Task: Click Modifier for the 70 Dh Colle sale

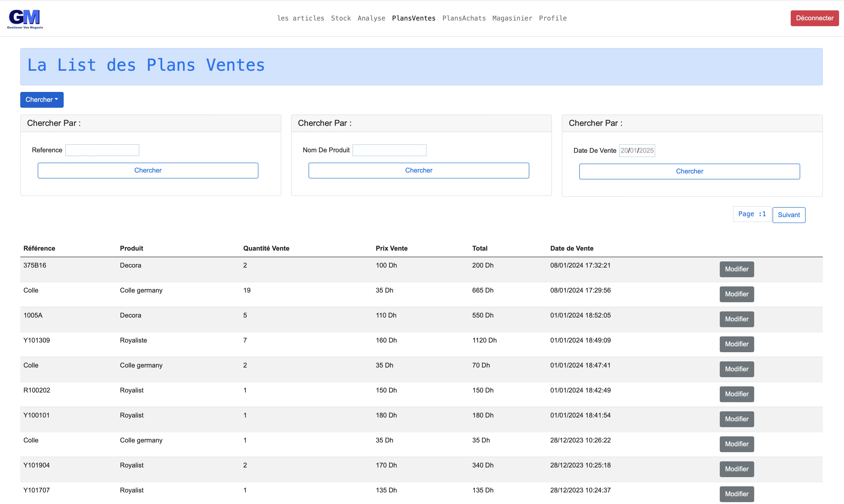Action: coord(737,369)
